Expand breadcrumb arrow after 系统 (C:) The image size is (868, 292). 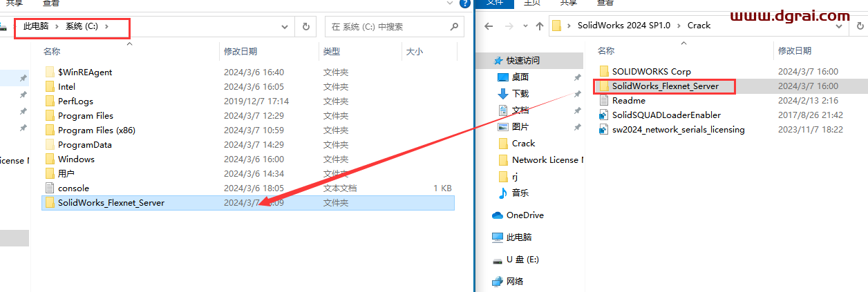(x=108, y=26)
